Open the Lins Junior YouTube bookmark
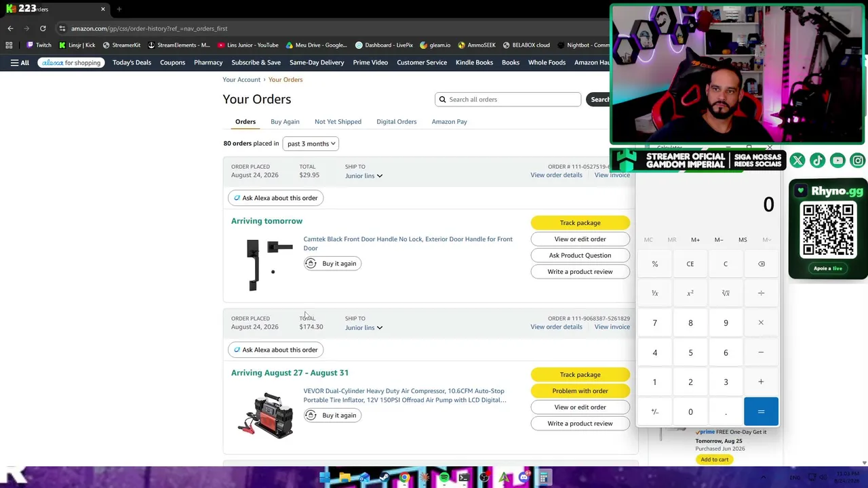 pos(248,45)
